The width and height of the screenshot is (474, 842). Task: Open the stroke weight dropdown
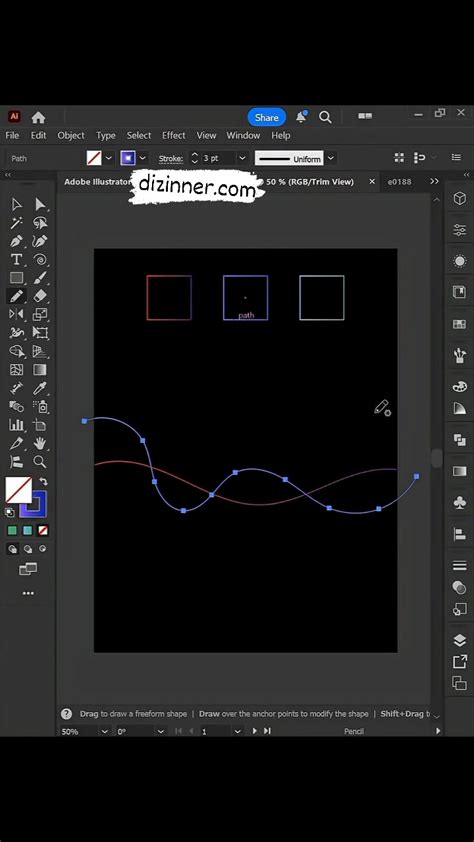coord(242,158)
